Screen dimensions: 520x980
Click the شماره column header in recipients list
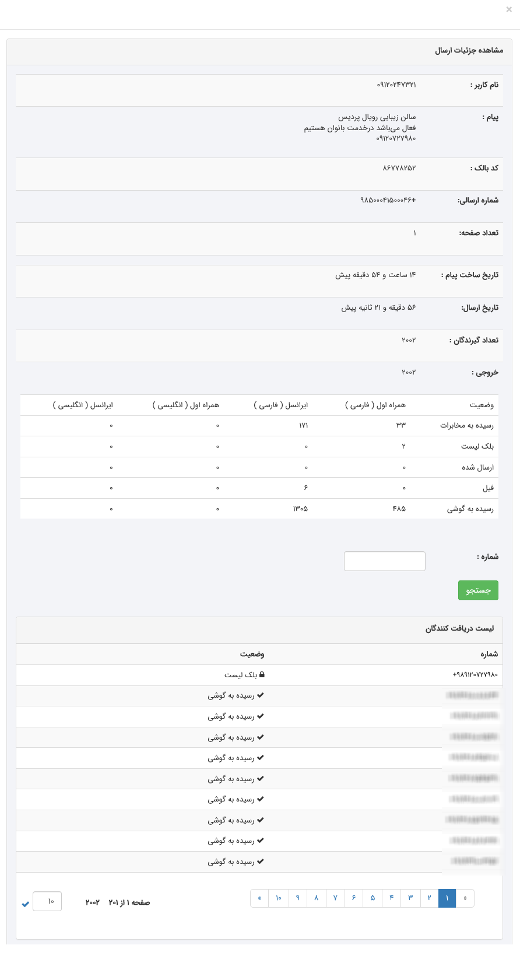pyautogui.click(x=489, y=654)
